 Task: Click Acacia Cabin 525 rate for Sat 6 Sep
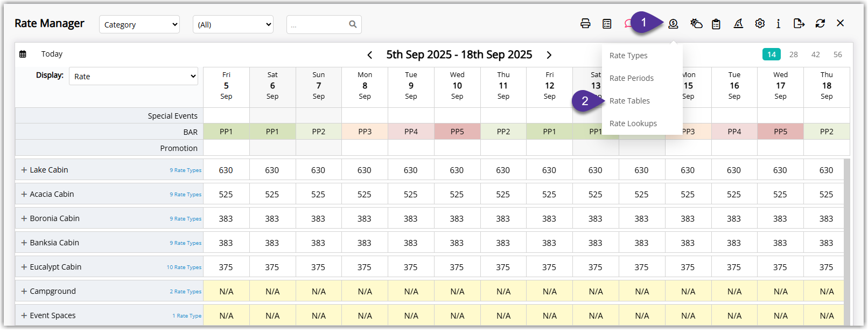(272, 194)
